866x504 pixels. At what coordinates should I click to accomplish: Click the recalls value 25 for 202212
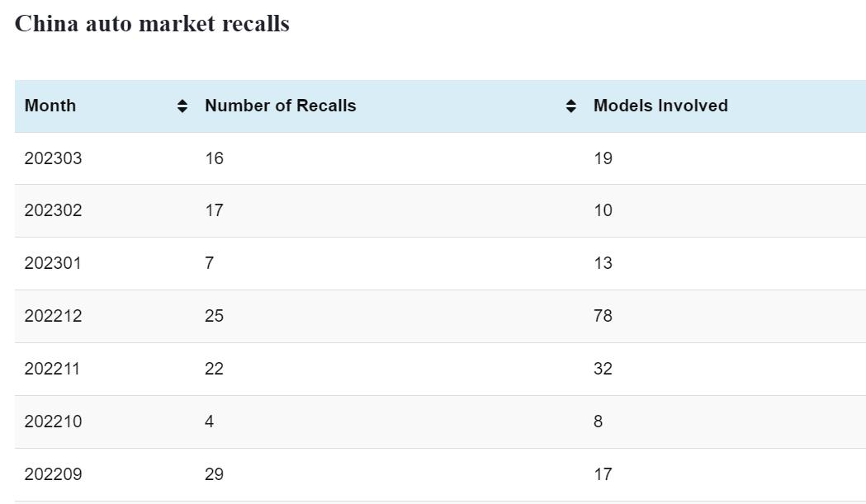[x=215, y=316]
